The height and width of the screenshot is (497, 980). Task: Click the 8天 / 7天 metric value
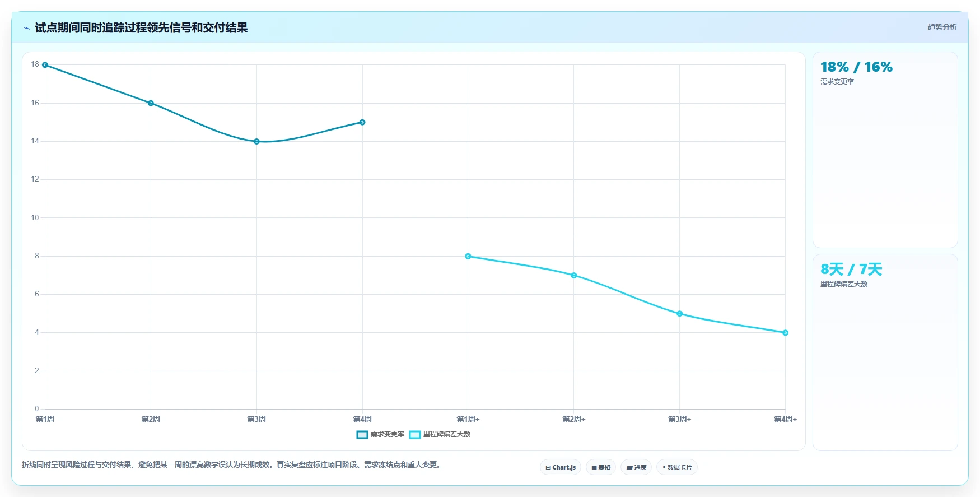851,270
